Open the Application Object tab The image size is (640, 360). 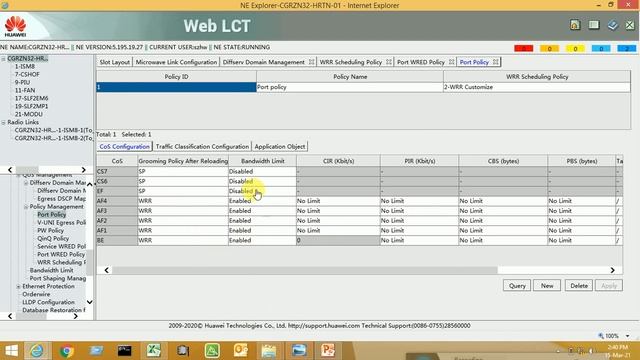pyautogui.click(x=280, y=147)
